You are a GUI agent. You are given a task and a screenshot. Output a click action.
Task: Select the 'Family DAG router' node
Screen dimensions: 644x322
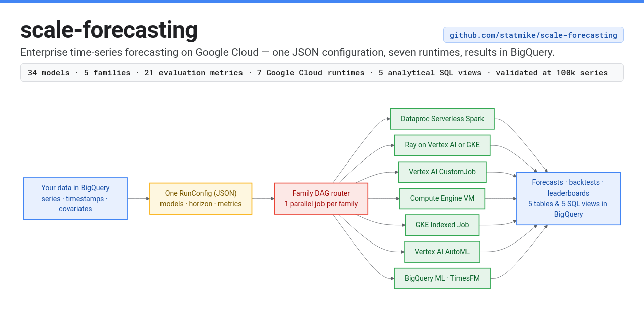click(x=321, y=199)
